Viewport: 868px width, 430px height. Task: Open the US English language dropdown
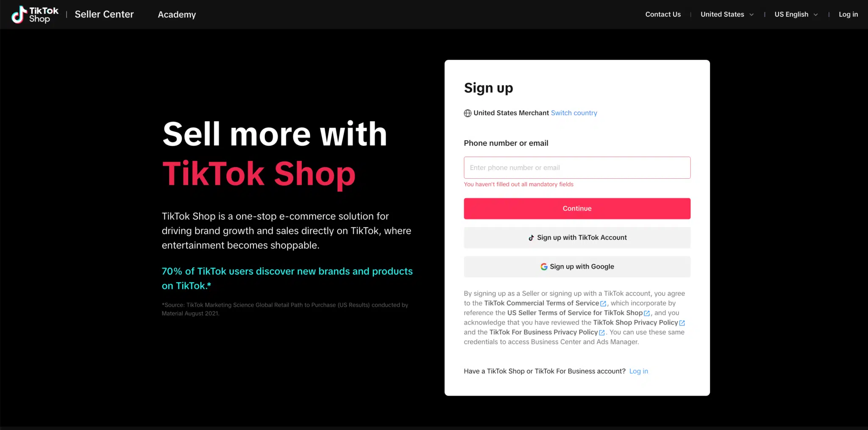792,14
